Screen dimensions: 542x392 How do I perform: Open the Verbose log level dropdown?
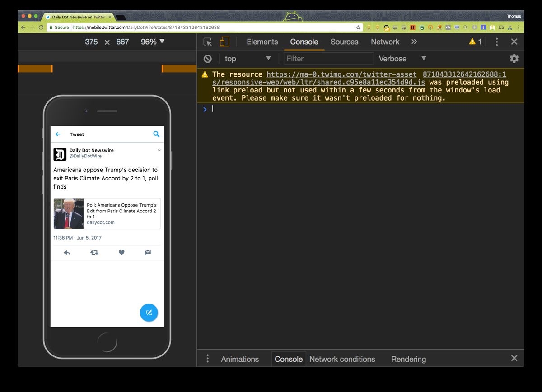(x=402, y=59)
